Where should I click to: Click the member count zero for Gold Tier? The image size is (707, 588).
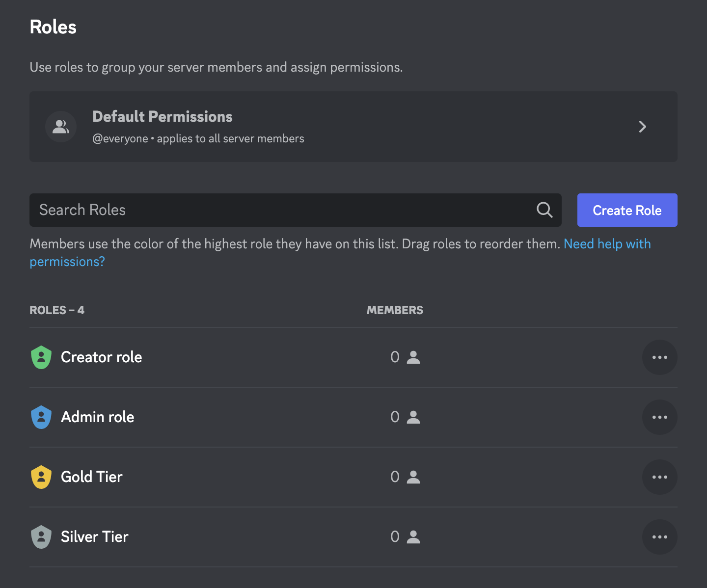(x=395, y=477)
